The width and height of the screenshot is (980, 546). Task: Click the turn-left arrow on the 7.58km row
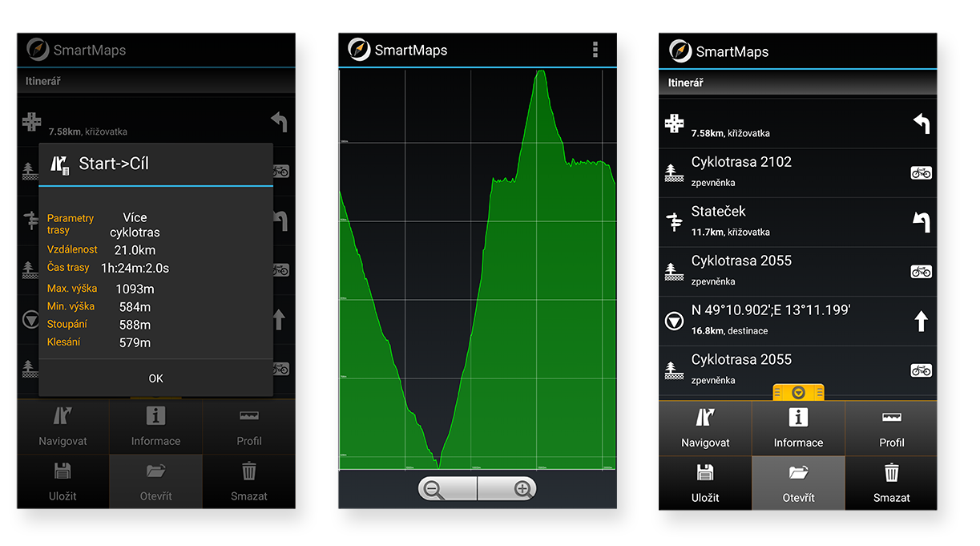click(x=922, y=123)
